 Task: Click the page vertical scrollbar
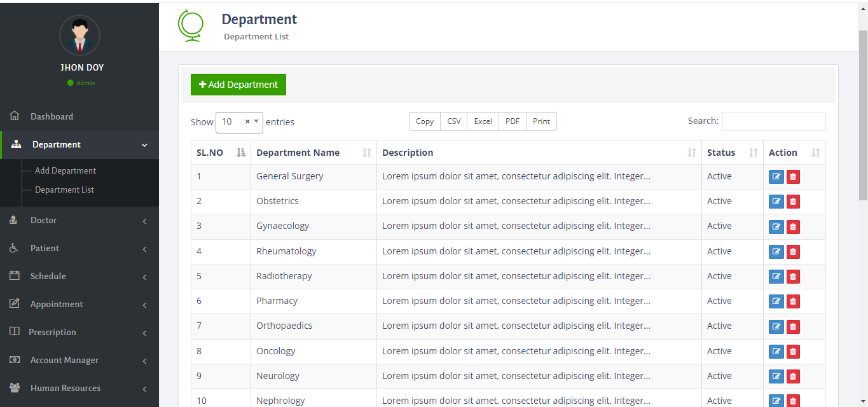pyautogui.click(x=863, y=114)
